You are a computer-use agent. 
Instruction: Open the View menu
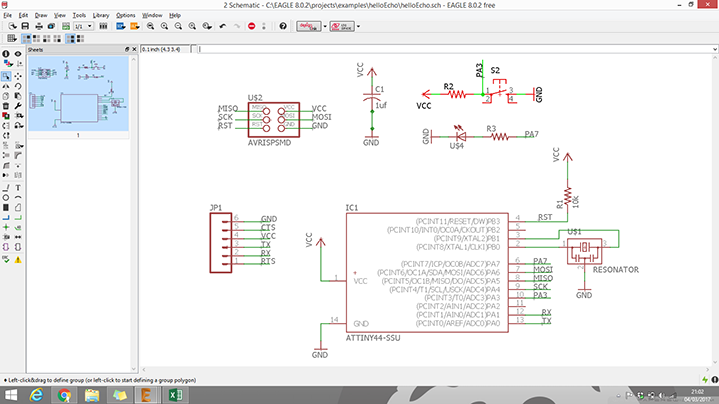click(x=60, y=15)
